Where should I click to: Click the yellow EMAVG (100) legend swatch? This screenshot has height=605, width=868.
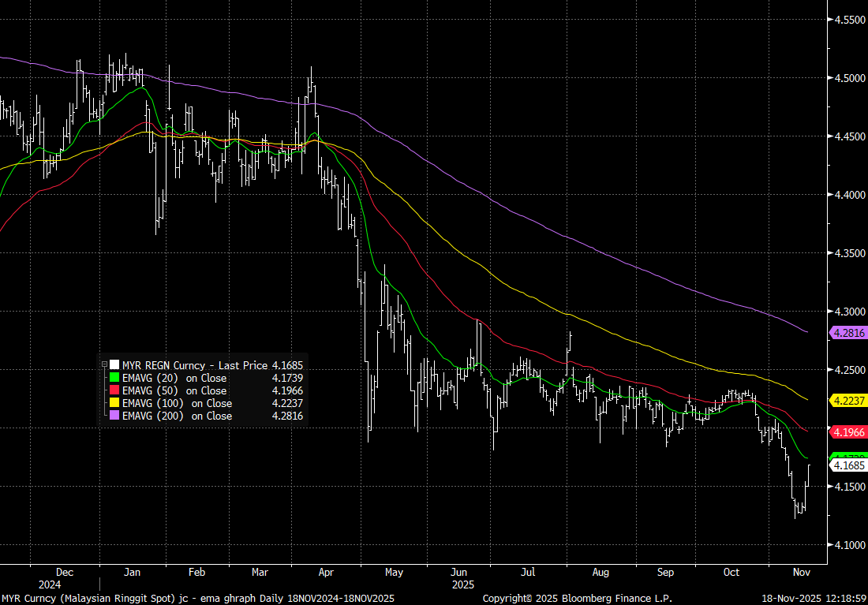click(x=114, y=403)
